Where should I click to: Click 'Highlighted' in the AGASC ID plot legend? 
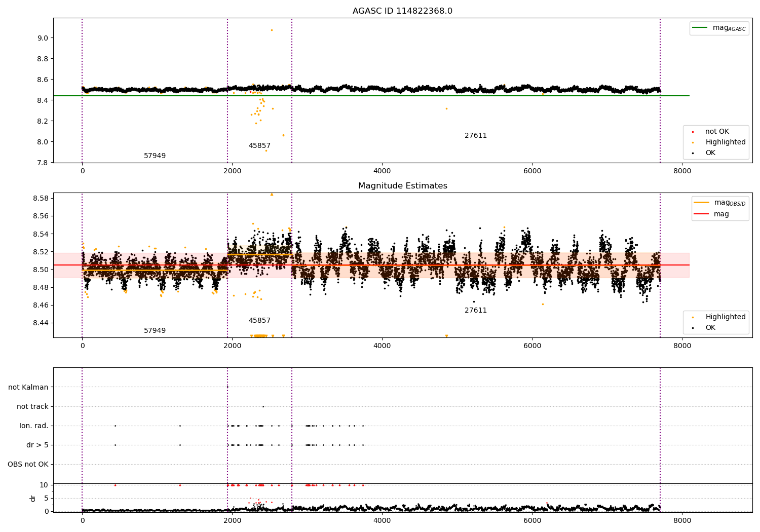click(x=725, y=142)
